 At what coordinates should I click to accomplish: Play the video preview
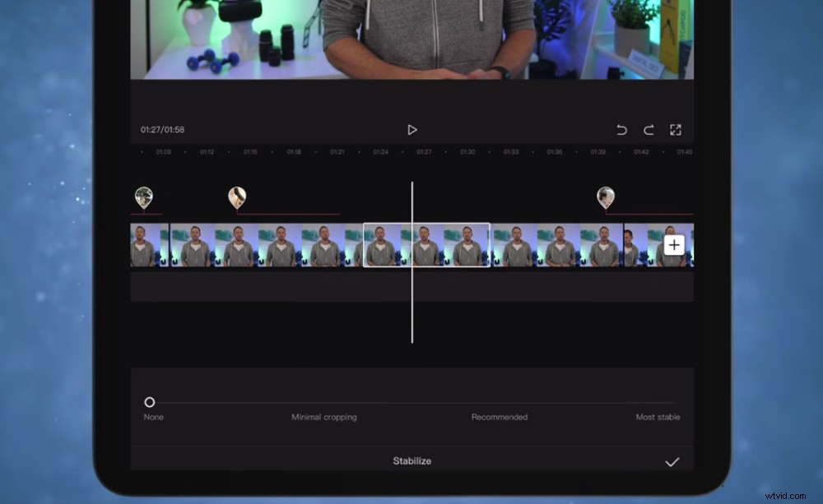411,129
